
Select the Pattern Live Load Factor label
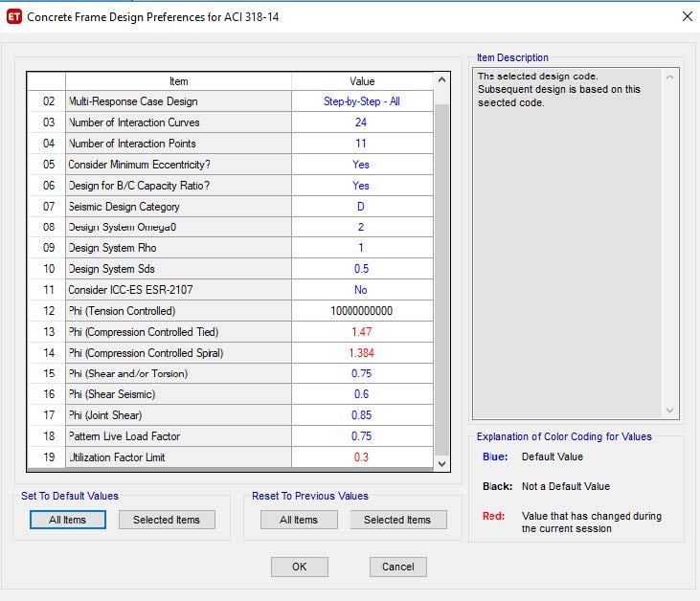click(178, 435)
